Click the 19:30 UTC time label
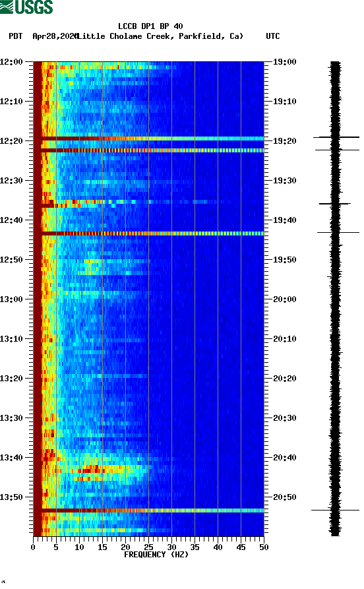Image resolution: width=364 pixels, height=589 pixels. click(x=284, y=180)
